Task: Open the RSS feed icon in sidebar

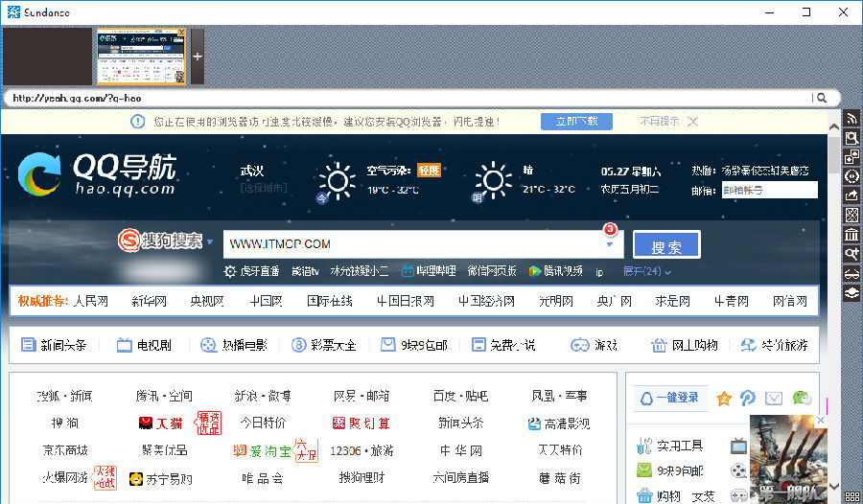Action: pos(851,118)
